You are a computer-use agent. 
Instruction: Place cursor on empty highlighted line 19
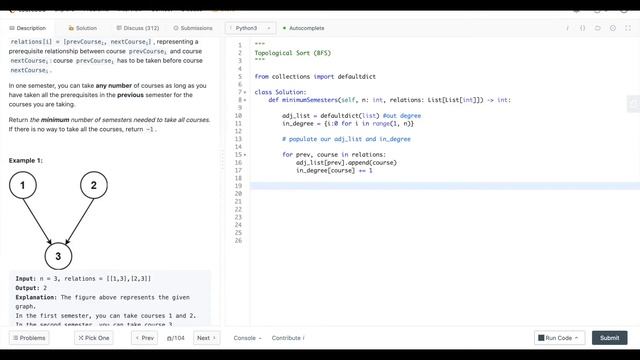pos(445,186)
